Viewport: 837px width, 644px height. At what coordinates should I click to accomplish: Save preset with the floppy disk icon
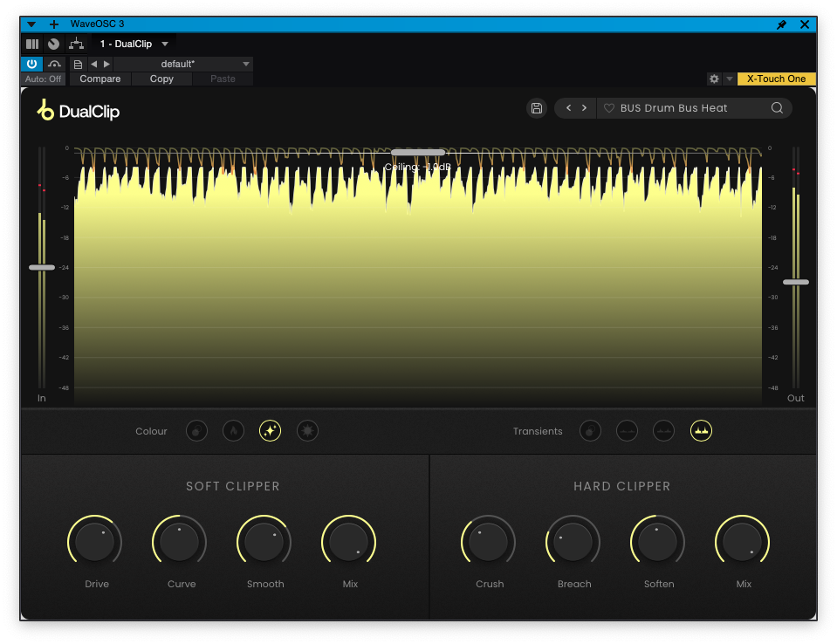[537, 108]
